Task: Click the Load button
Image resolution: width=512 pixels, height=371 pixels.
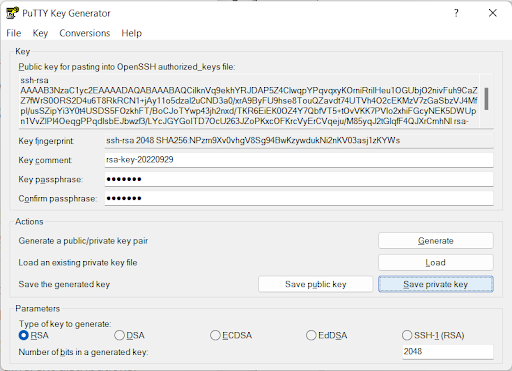Action: point(436,262)
